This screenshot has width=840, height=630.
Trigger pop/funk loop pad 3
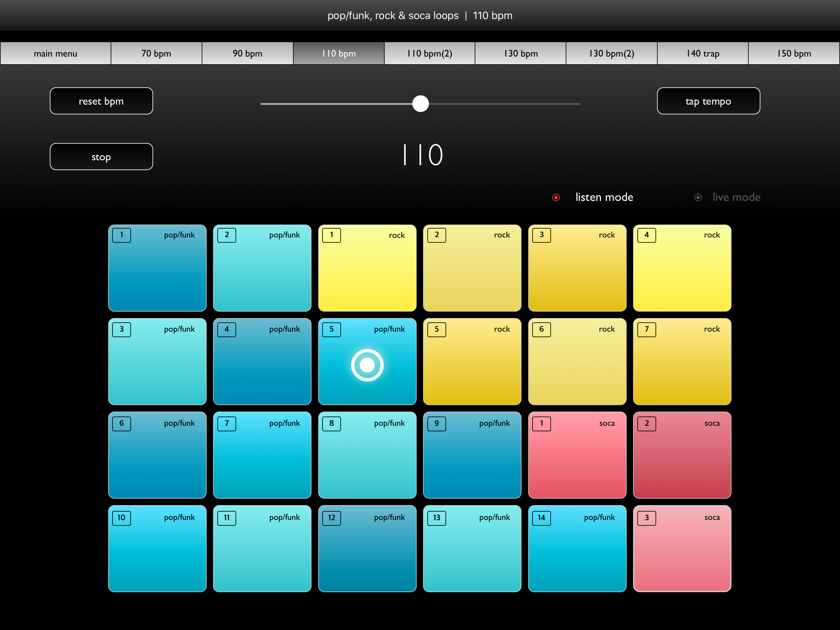tap(157, 362)
